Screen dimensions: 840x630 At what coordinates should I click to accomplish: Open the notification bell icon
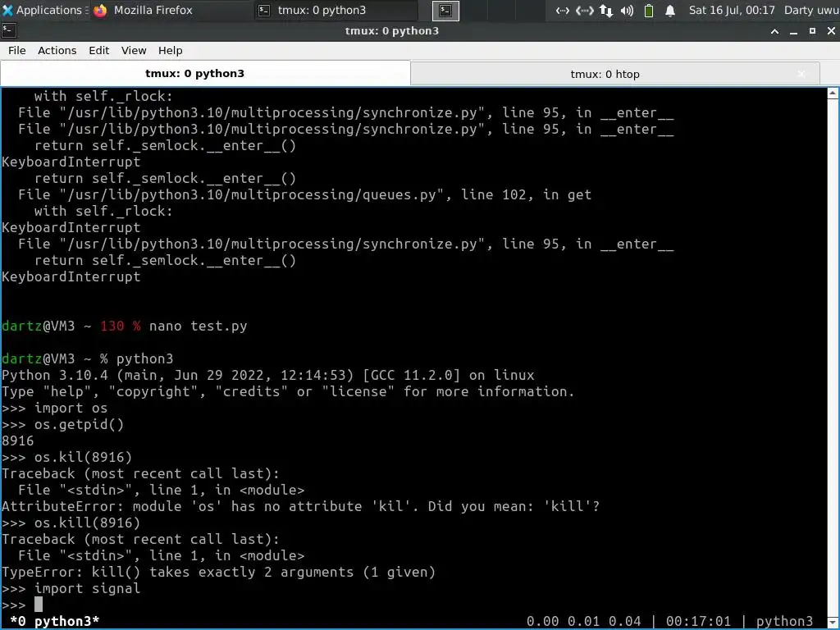[x=669, y=10]
